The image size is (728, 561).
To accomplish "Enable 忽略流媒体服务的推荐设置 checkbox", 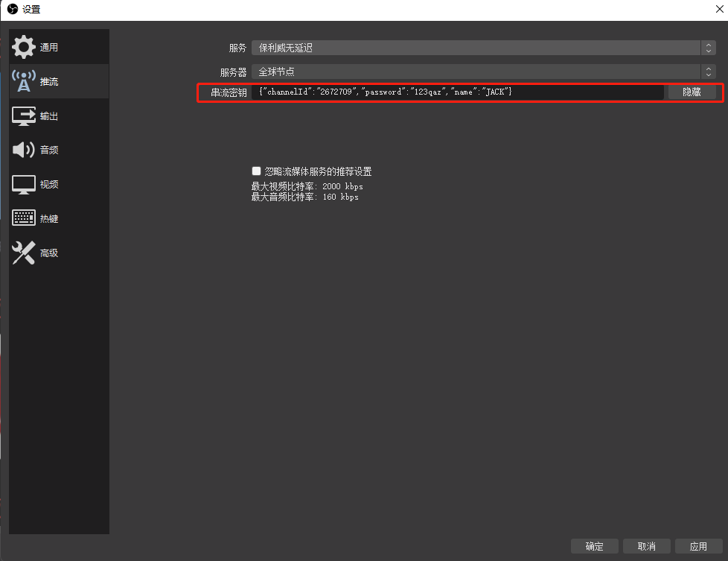I will [x=257, y=171].
